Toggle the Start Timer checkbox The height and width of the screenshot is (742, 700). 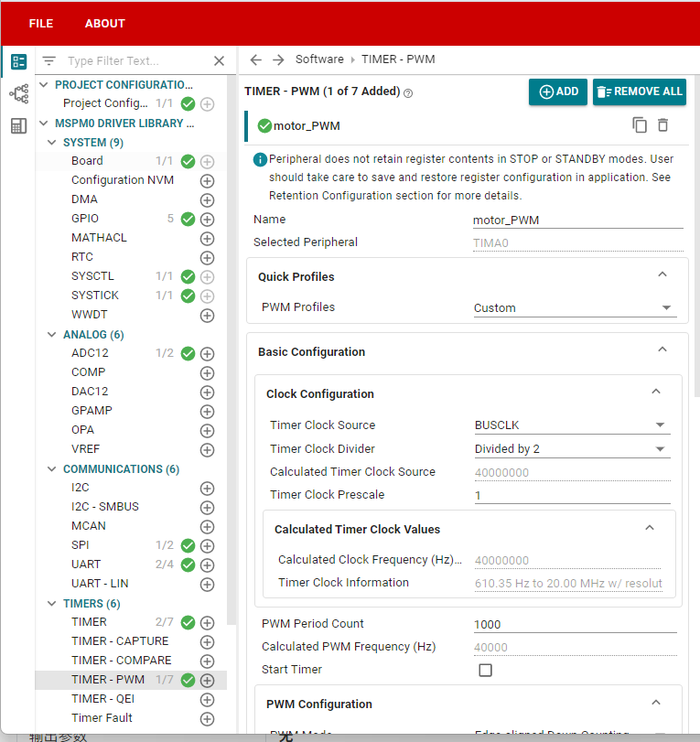(485, 670)
